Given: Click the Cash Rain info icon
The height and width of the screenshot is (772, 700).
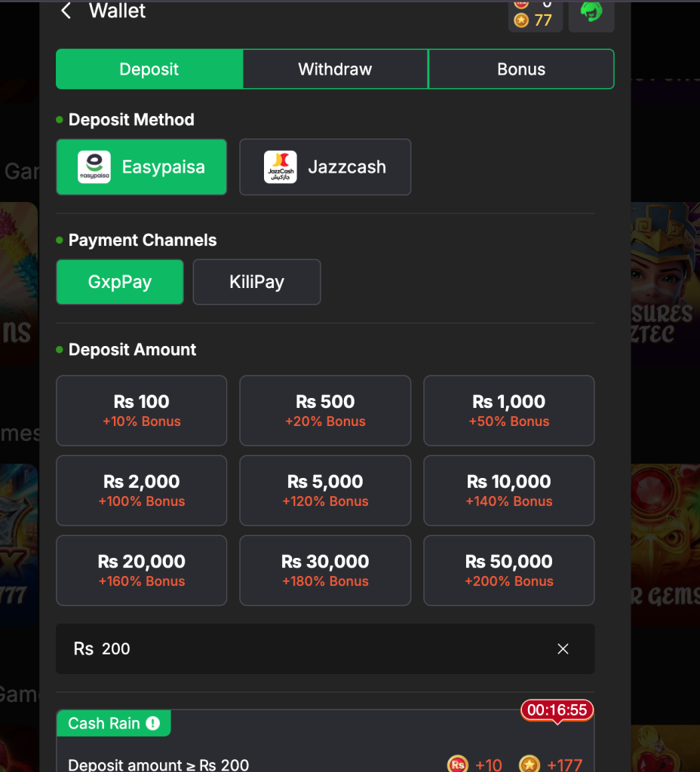Looking at the screenshot, I should (x=151, y=723).
